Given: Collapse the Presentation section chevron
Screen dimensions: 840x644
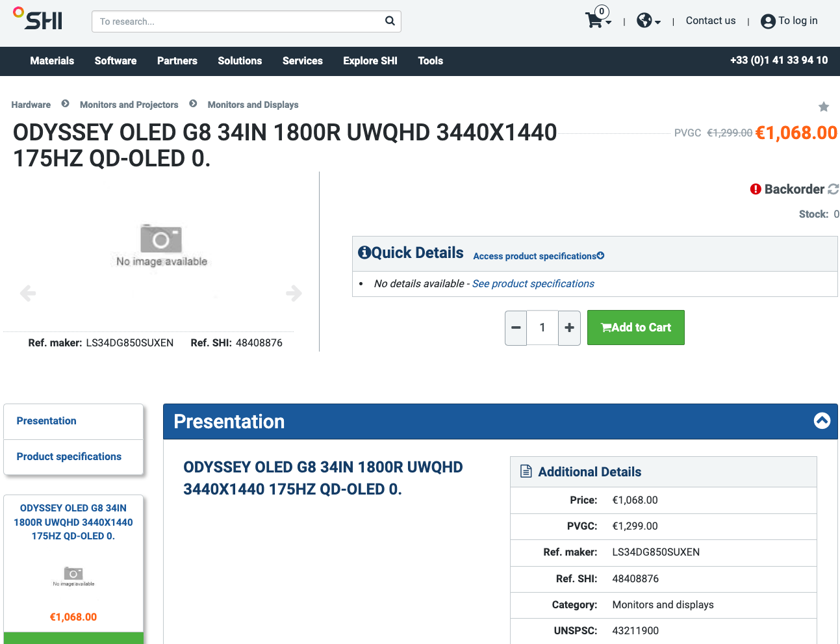Looking at the screenshot, I should (x=822, y=421).
